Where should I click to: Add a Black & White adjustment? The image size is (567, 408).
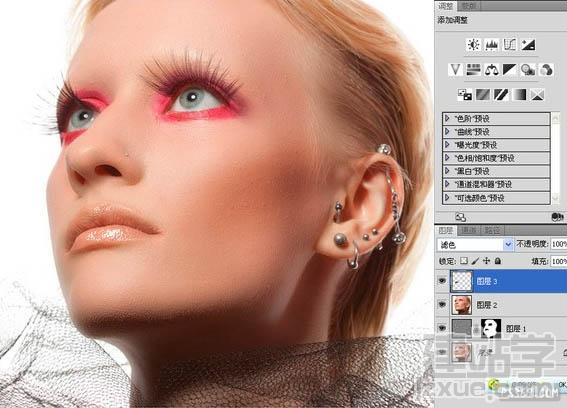tap(510, 70)
